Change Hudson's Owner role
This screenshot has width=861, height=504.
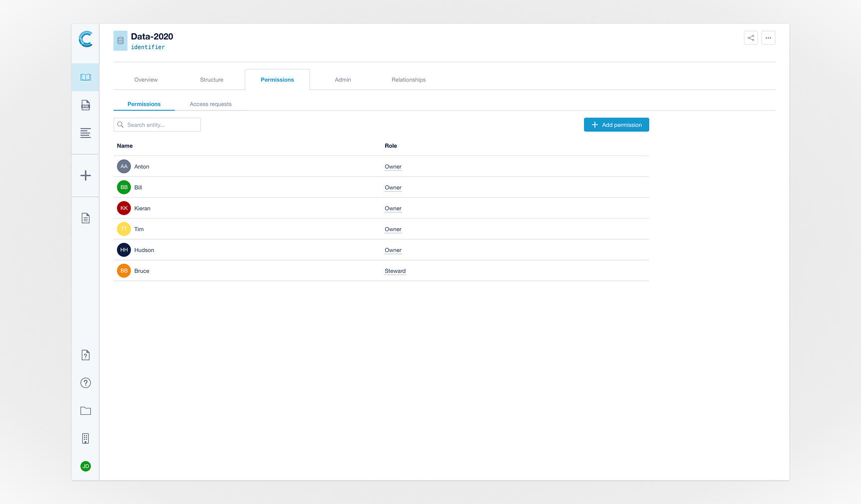tap(393, 250)
